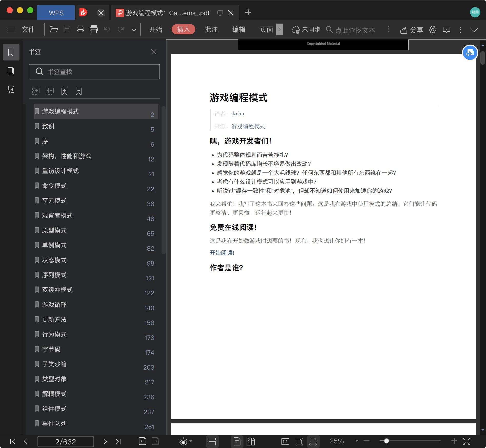486x448 pixels.
Task: Open the feedback comment icon
Action: (x=447, y=30)
